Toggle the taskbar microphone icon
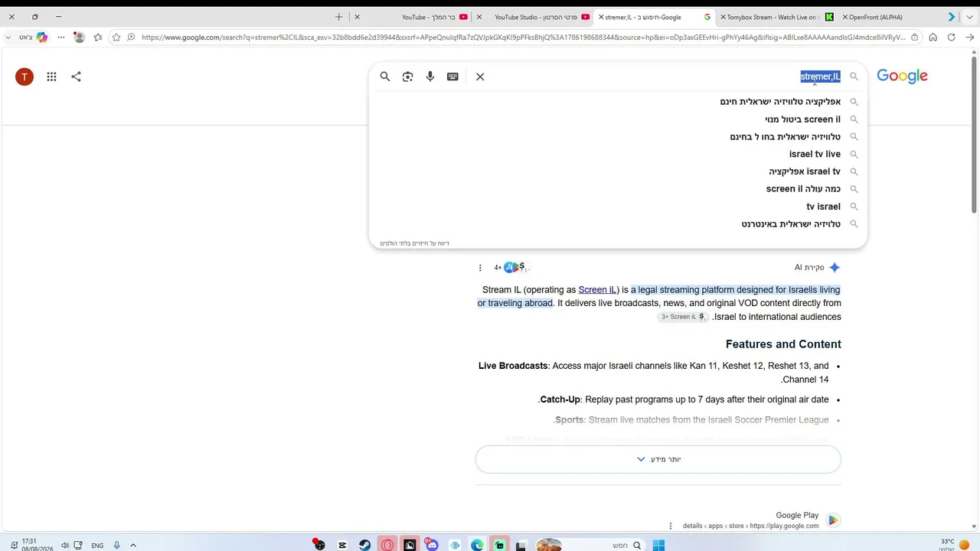Image resolution: width=980 pixels, height=551 pixels. [x=116, y=546]
